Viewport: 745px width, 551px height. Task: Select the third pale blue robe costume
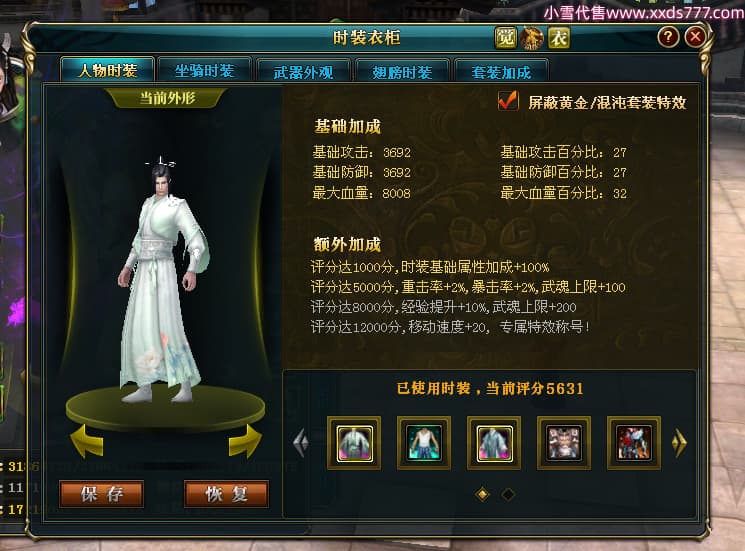[494, 443]
